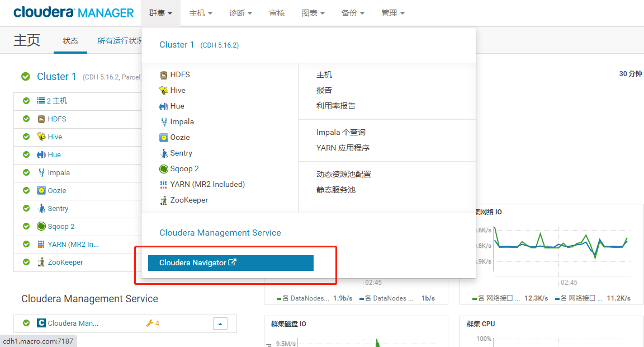The height and width of the screenshot is (347, 644).
Task: Open the Impala service link in the left list
Action: [x=59, y=173]
